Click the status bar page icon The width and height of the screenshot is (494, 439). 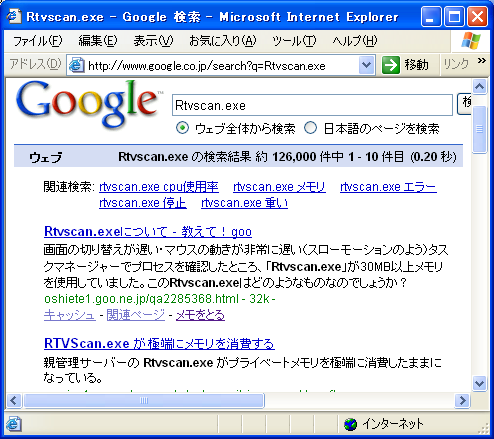14,424
